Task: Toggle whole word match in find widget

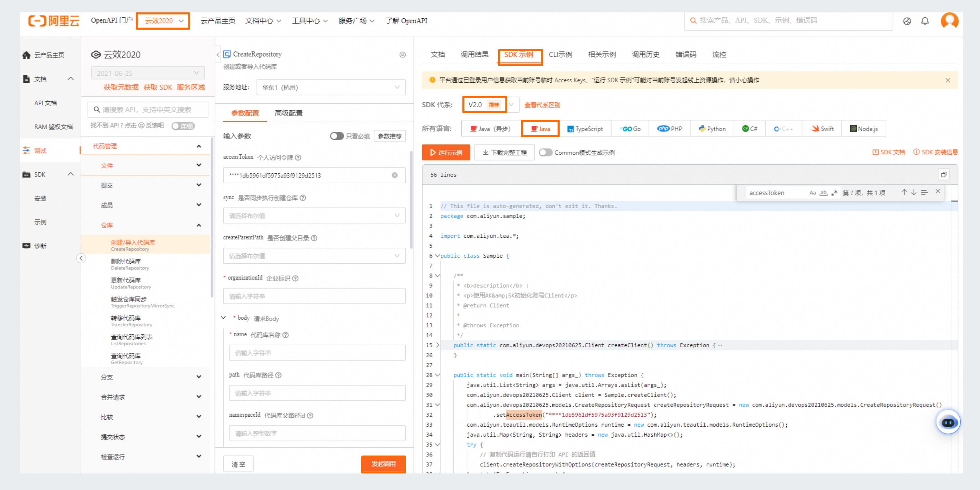Action: [823, 193]
